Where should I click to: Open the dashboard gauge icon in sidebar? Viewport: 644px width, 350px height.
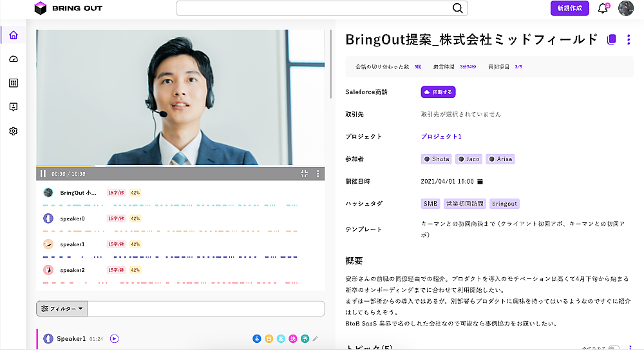(x=14, y=59)
